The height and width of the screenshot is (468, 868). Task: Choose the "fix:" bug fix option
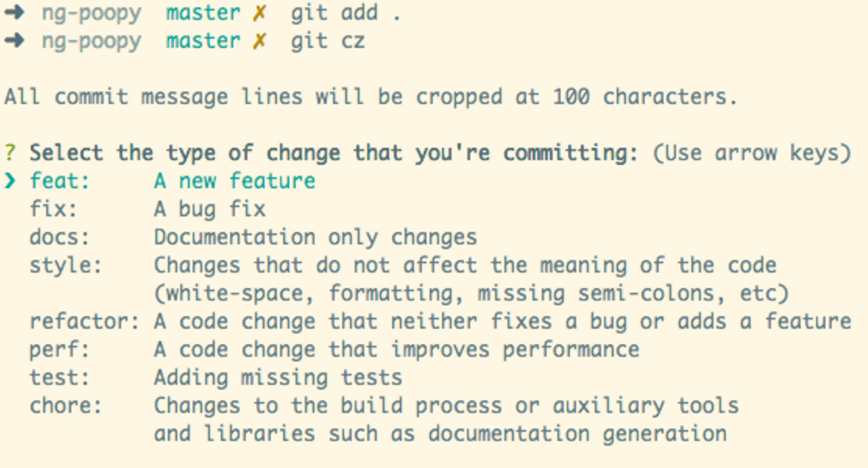click(54, 209)
